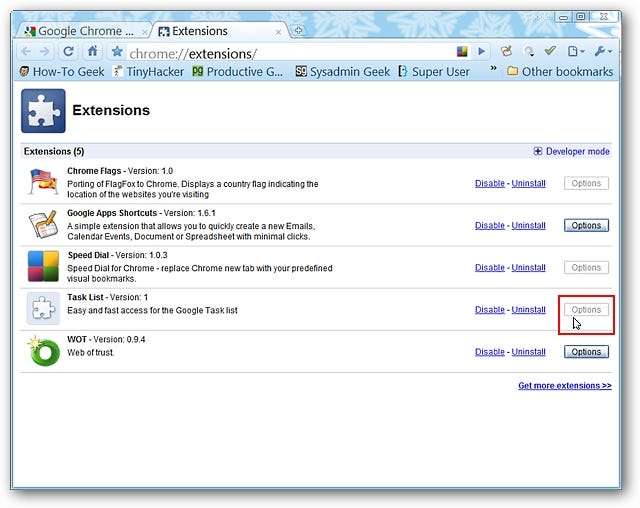Click the Extensions puzzle piece logo
The width and height of the screenshot is (640, 508).
[x=43, y=111]
